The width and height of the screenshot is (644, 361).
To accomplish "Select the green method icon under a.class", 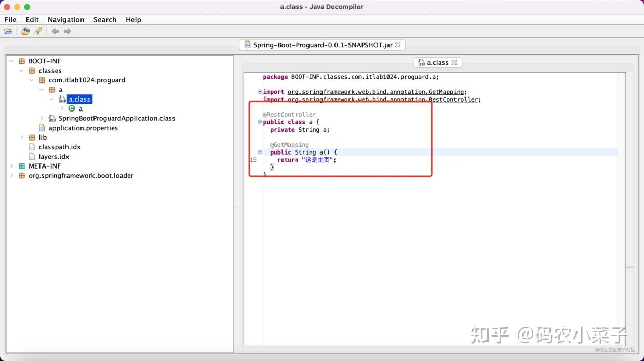I will pos(73,109).
